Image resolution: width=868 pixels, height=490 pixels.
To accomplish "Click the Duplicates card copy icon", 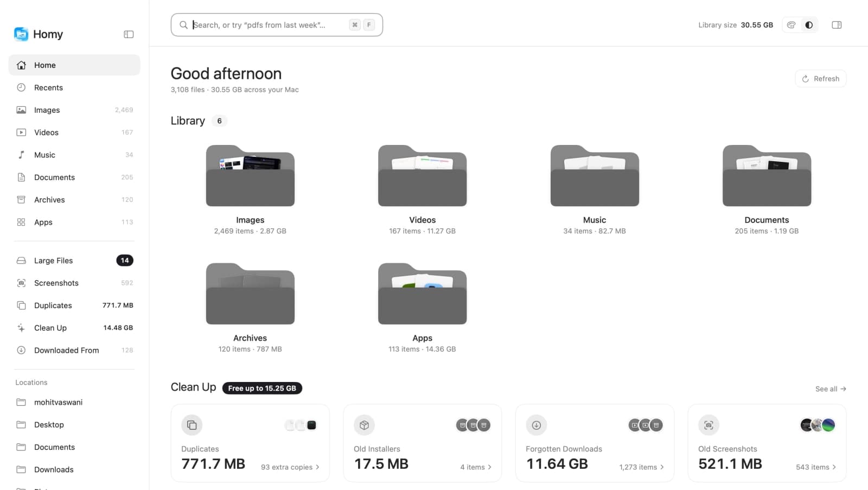I will (192, 425).
